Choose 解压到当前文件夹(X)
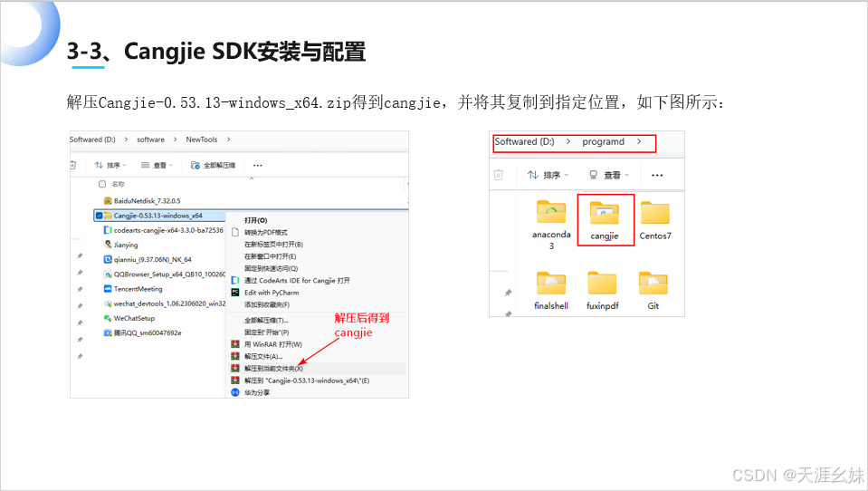868x491 pixels. (273, 369)
